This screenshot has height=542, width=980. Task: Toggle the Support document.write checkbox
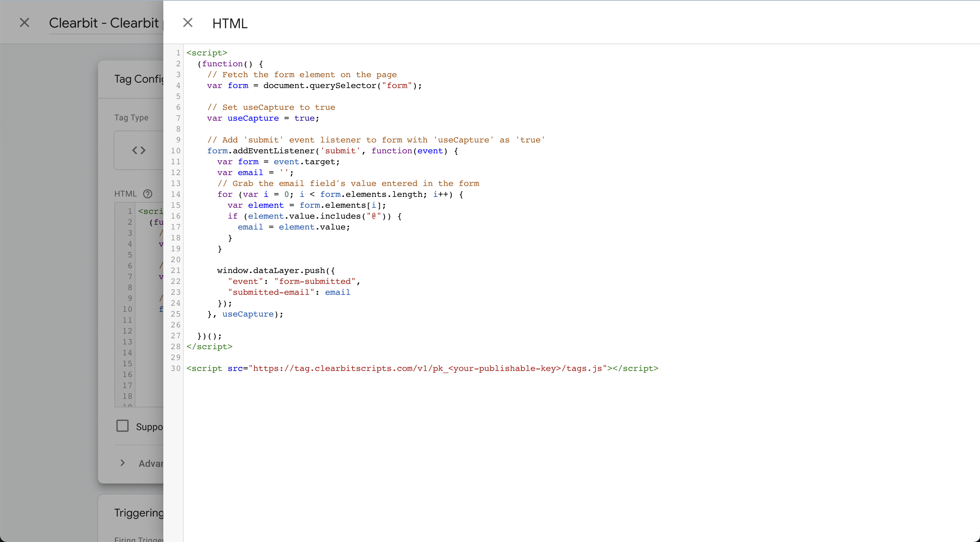(122, 426)
